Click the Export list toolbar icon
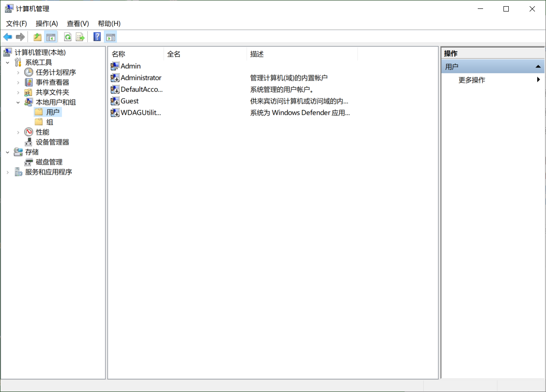Viewport: 546px width, 392px height. point(80,37)
